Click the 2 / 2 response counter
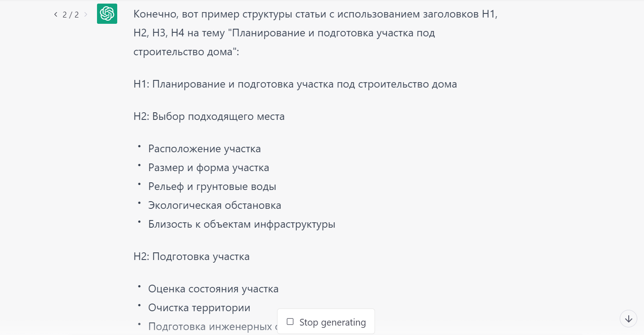This screenshot has height=335, width=644. [71, 14]
